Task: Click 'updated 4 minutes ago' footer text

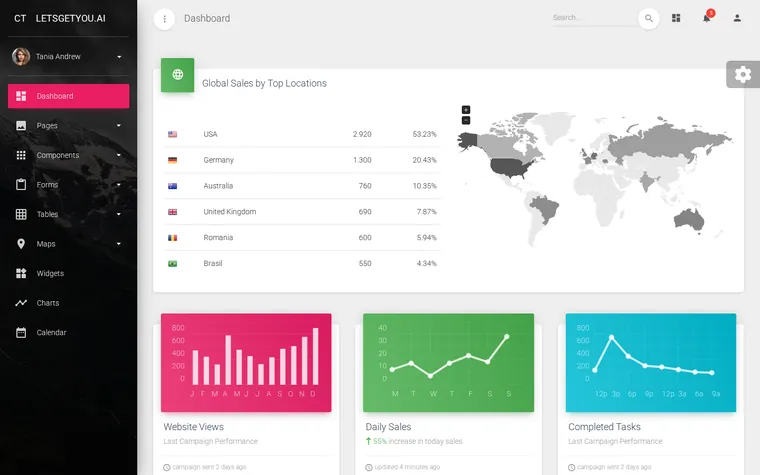Action: pyautogui.click(x=407, y=467)
